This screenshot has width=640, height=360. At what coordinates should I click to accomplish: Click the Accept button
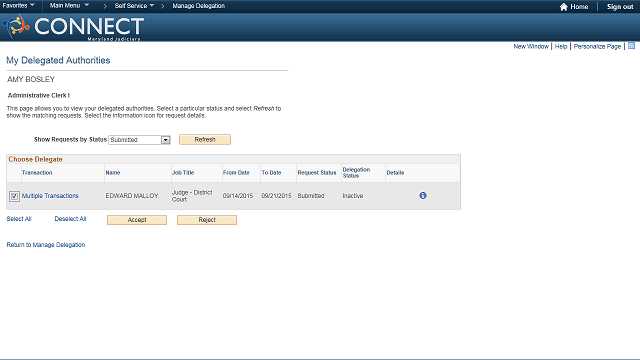(x=137, y=220)
